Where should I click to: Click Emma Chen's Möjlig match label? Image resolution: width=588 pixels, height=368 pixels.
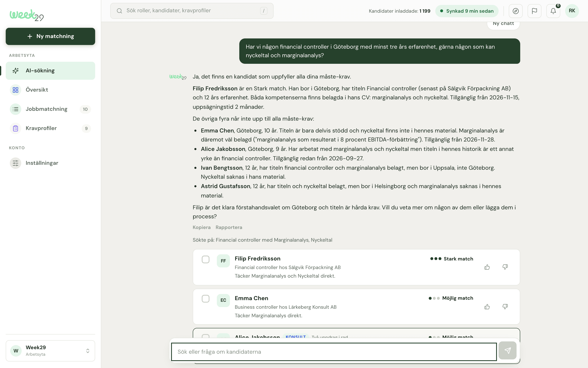pyautogui.click(x=458, y=298)
